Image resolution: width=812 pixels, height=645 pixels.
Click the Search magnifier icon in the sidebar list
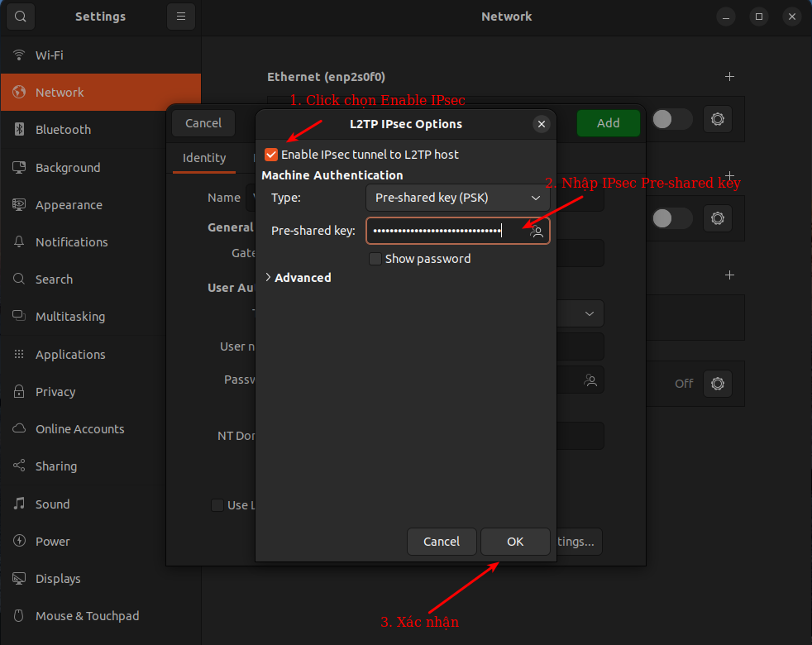pyautogui.click(x=19, y=279)
